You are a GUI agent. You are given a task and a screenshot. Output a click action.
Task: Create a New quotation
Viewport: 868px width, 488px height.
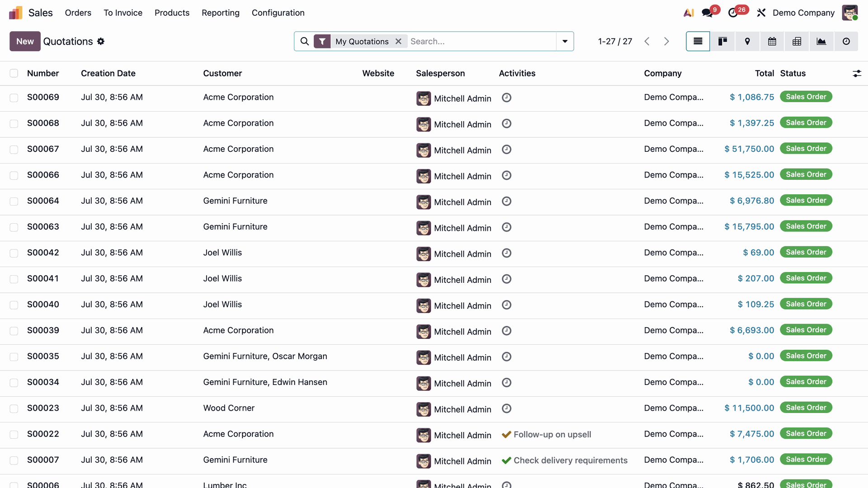25,41
